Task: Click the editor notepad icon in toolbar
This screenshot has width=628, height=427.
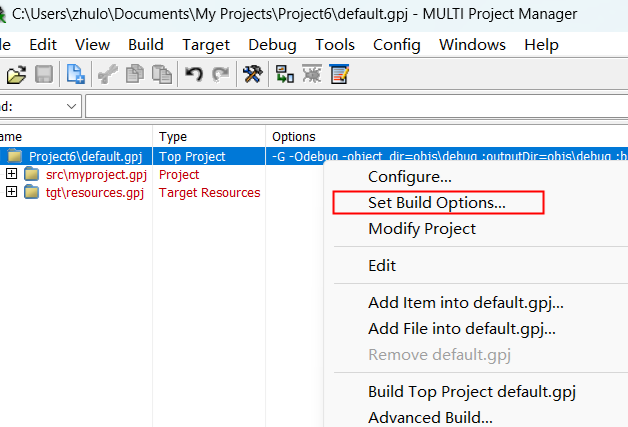Action: [339, 75]
